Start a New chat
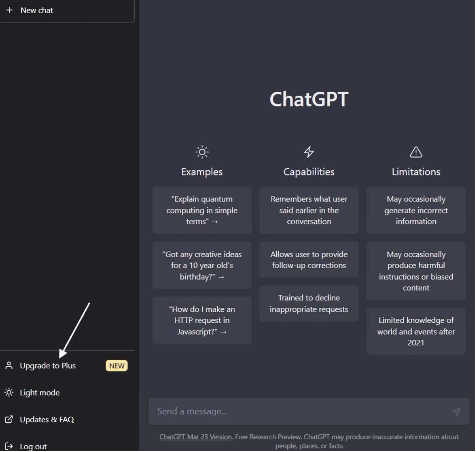The width and height of the screenshot is (476, 452). click(67, 11)
